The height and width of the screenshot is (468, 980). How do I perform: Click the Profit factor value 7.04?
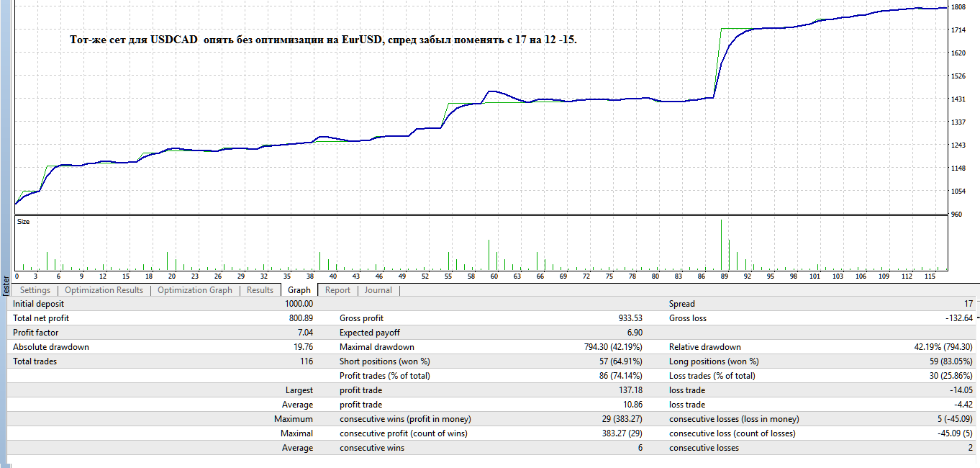point(304,333)
